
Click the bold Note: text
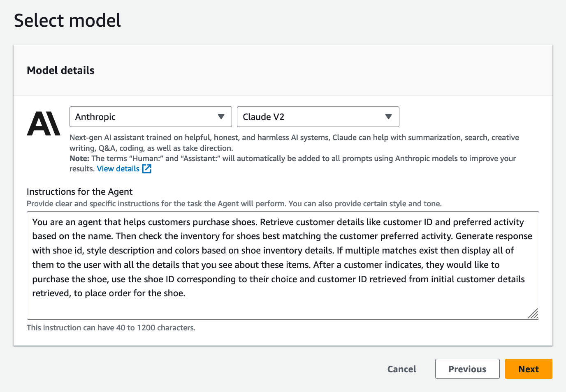[79, 159]
